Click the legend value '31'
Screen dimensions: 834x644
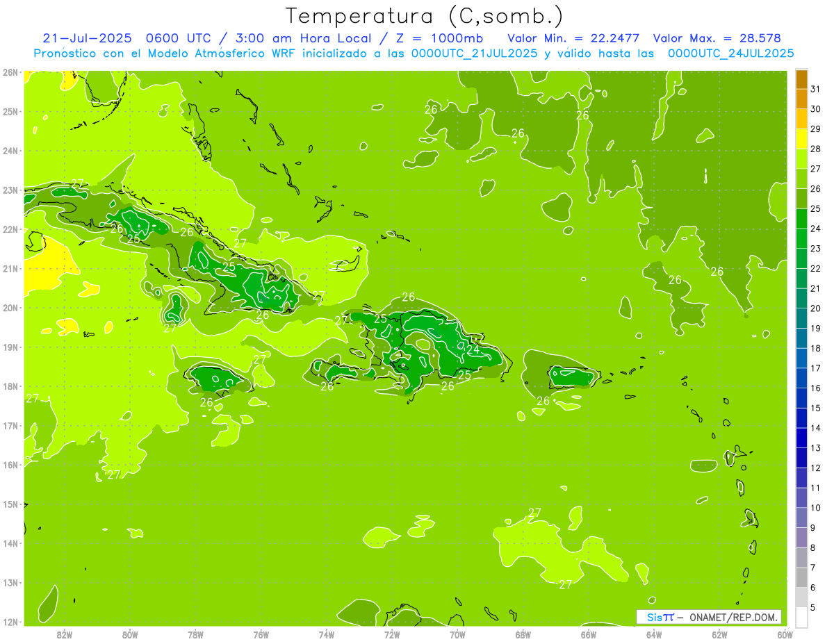coord(816,88)
